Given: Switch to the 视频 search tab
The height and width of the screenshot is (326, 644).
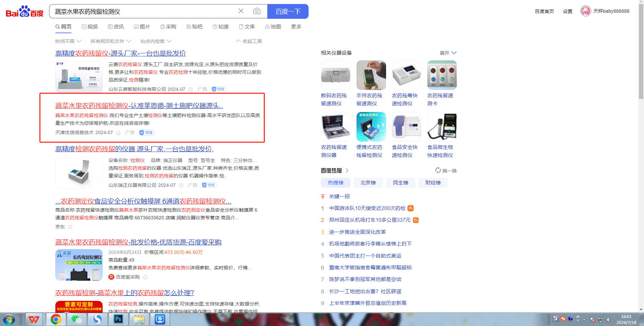Looking at the screenshot, I should click(90, 27).
